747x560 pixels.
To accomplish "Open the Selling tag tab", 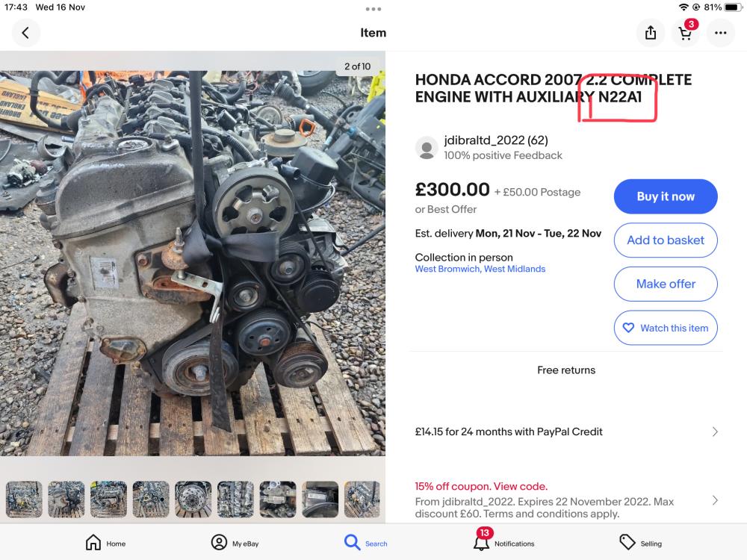I will point(640,543).
